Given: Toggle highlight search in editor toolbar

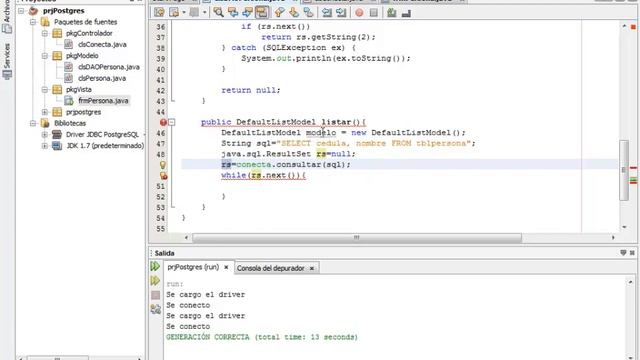Looking at the screenshot, I should point(262,13).
